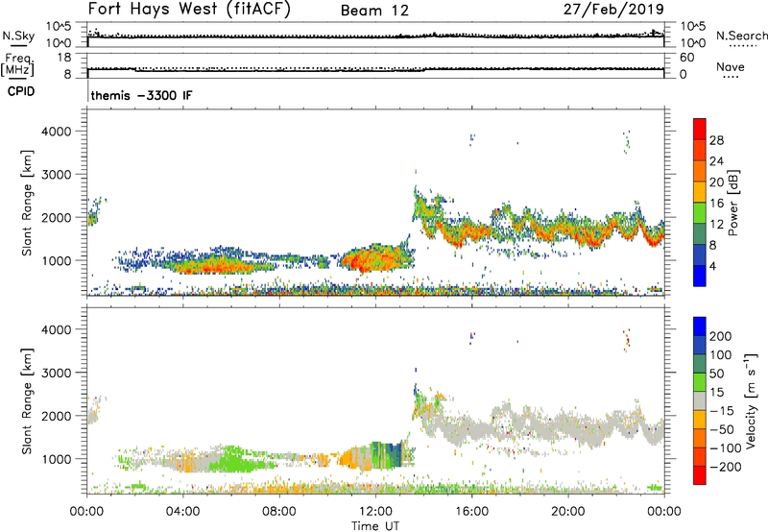Click the 'Power [dB]' axis label
The width and height of the screenshot is (768, 532).
click(732, 203)
